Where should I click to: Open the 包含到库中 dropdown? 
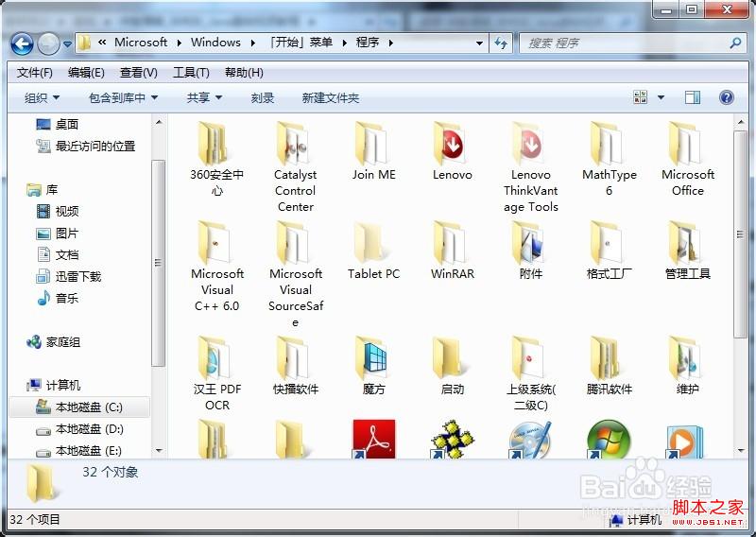(x=124, y=98)
